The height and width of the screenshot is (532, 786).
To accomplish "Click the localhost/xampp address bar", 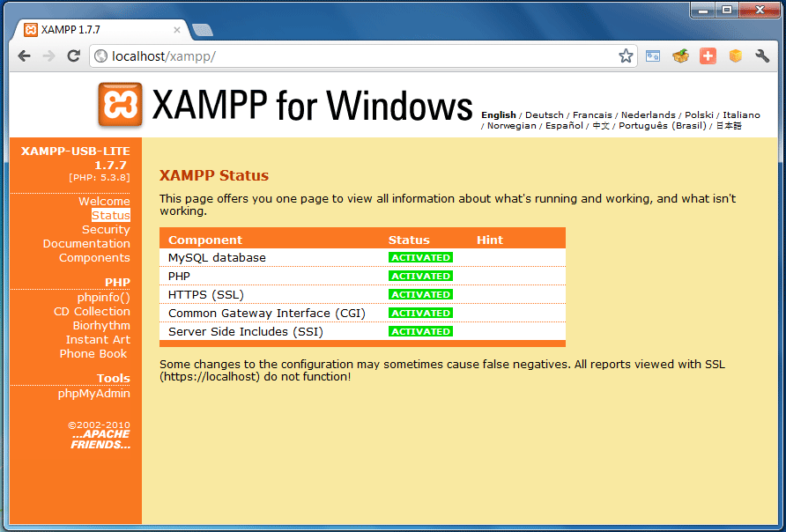I will (x=352, y=56).
